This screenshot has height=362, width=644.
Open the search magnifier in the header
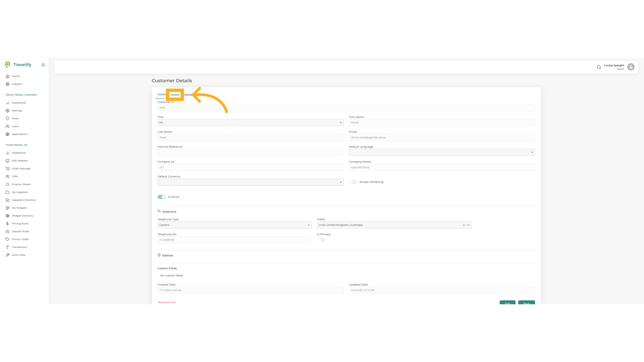[x=599, y=67]
